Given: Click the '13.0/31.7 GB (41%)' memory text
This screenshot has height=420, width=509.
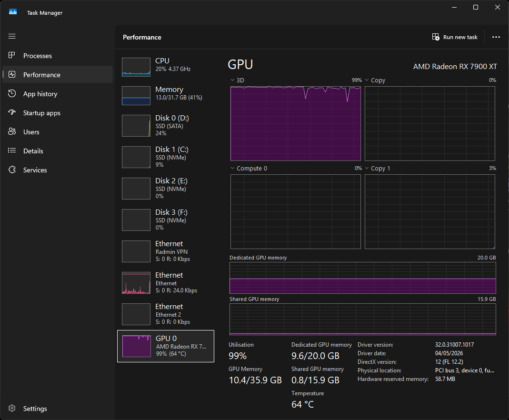Looking at the screenshot, I should tap(179, 97).
